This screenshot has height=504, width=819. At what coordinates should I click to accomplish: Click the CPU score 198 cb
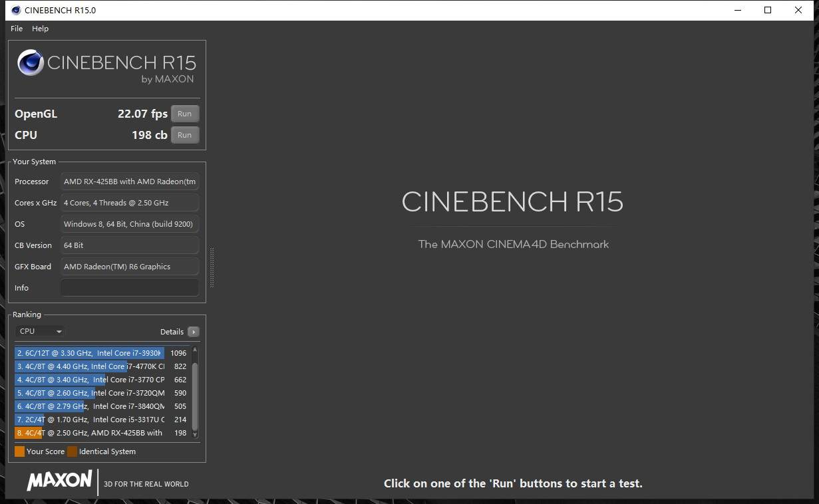pos(150,135)
